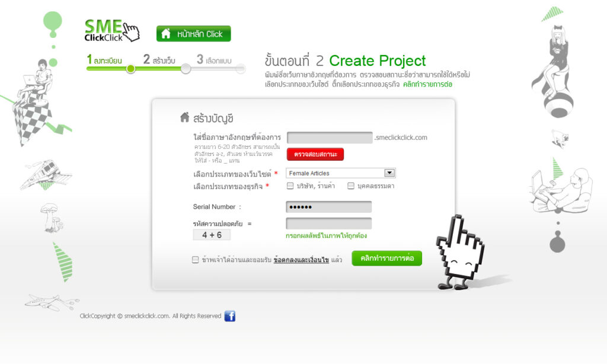Click the SME ClickClick logo

[x=112, y=30]
